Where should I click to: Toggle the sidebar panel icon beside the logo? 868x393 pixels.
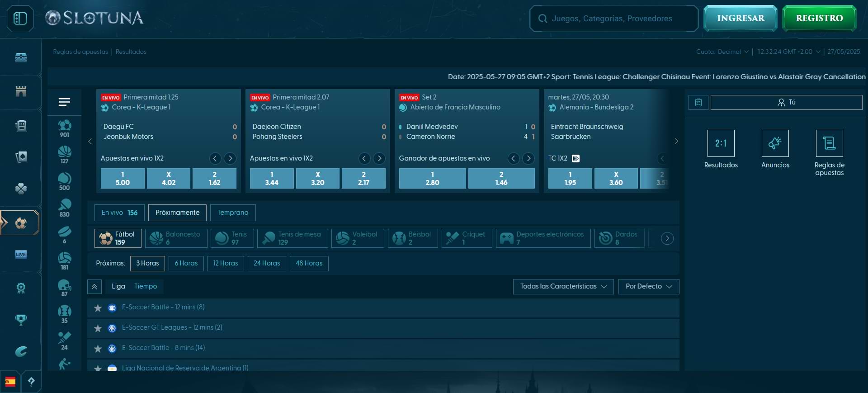[20, 19]
